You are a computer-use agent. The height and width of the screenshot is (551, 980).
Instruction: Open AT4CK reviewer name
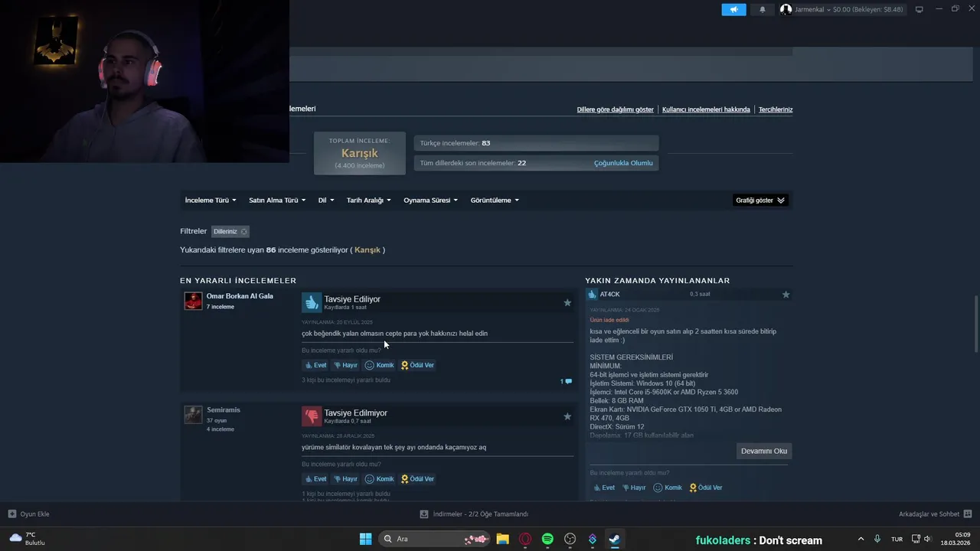point(610,295)
